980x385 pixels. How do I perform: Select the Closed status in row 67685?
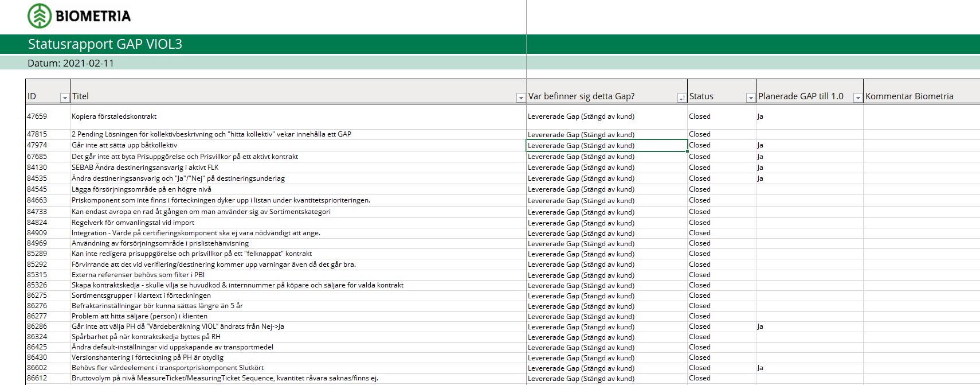(x=722, y=156)
